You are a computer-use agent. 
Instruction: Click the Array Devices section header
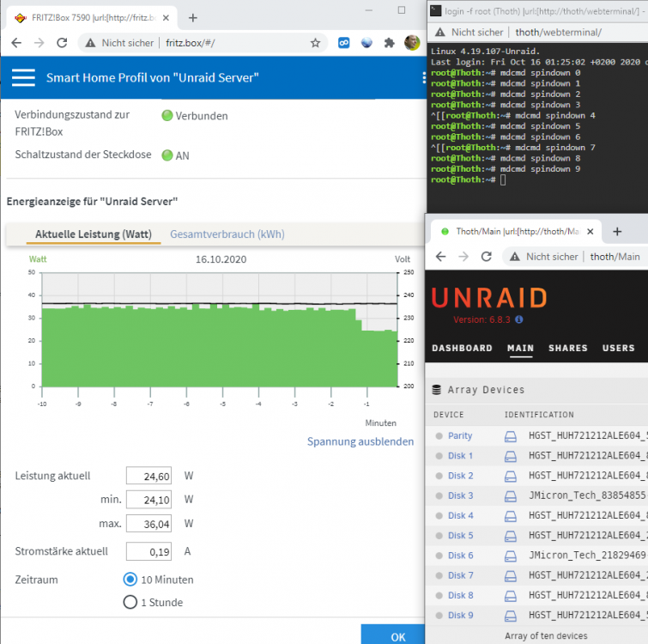486,390
